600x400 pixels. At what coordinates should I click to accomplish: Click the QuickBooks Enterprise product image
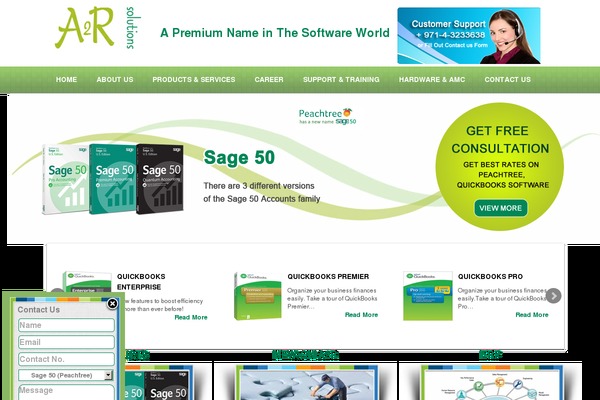pos(87,282)
